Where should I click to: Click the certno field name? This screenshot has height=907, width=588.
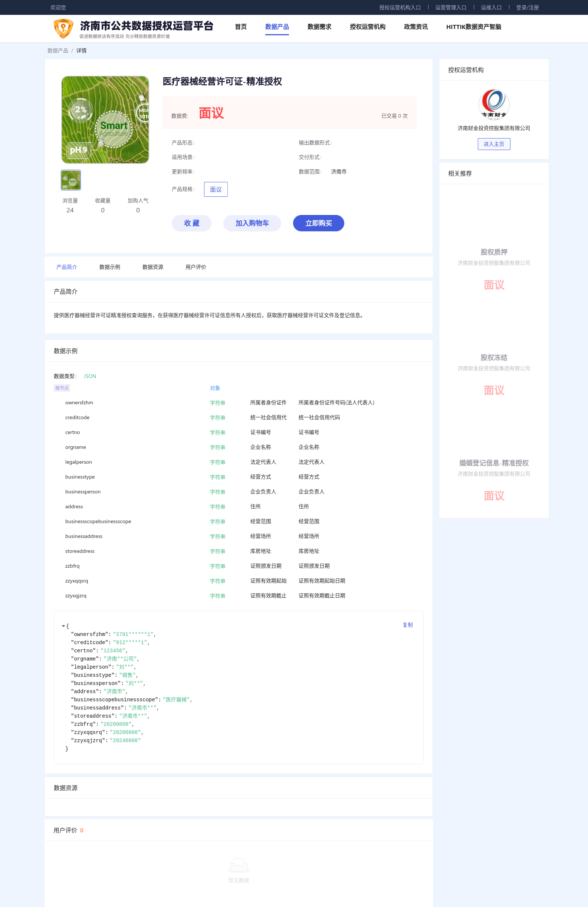72,432
